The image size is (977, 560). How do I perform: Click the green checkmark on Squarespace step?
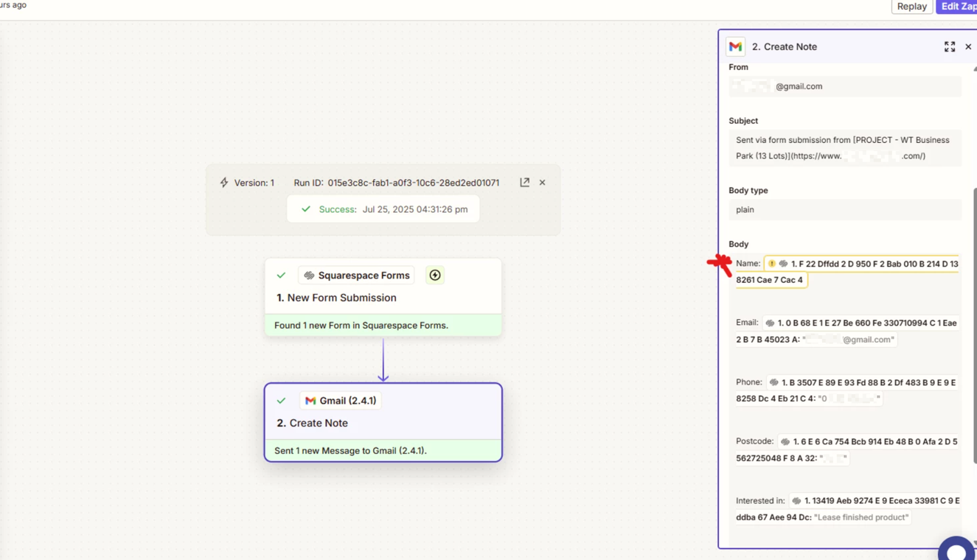(x=281, y=275)
